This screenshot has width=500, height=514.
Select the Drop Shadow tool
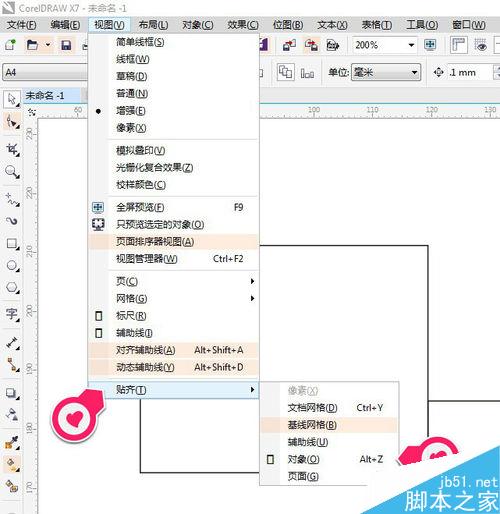(x=12, y=393)
